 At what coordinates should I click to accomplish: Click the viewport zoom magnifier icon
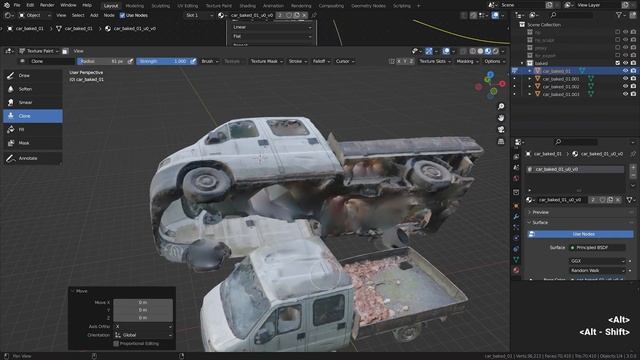tap(501, 107)
